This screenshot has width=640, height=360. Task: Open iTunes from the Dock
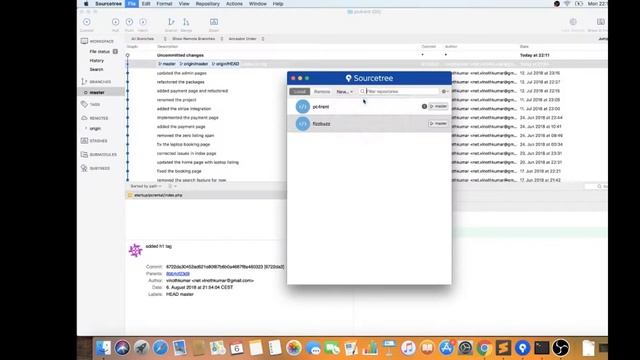coord(408,348)
